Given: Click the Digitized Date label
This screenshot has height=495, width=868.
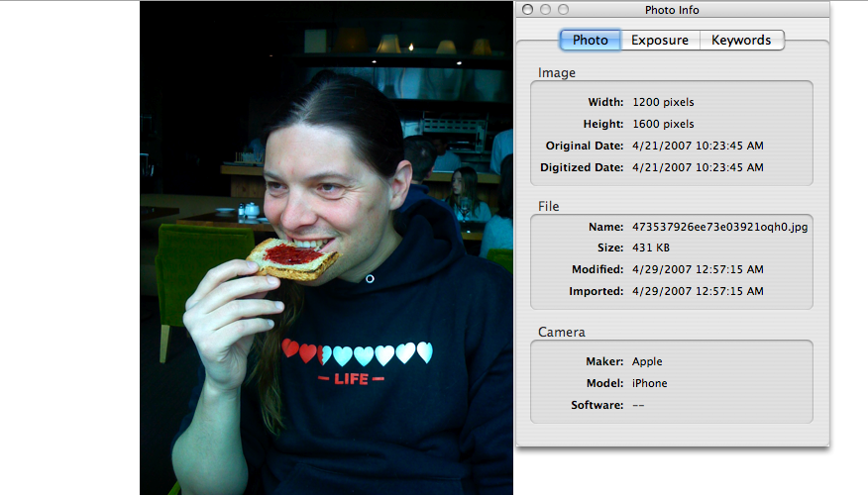Looking at the screenshot, I should (582, 167).
